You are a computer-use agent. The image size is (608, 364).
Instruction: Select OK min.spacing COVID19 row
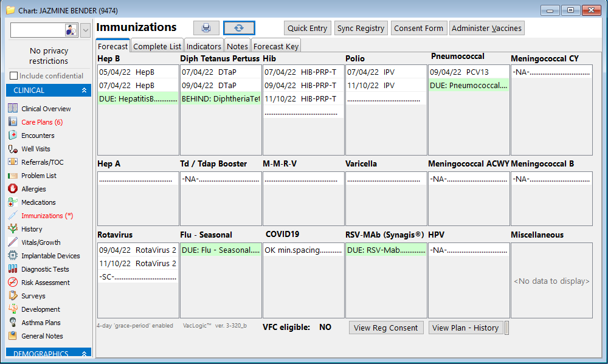point(303,250)
